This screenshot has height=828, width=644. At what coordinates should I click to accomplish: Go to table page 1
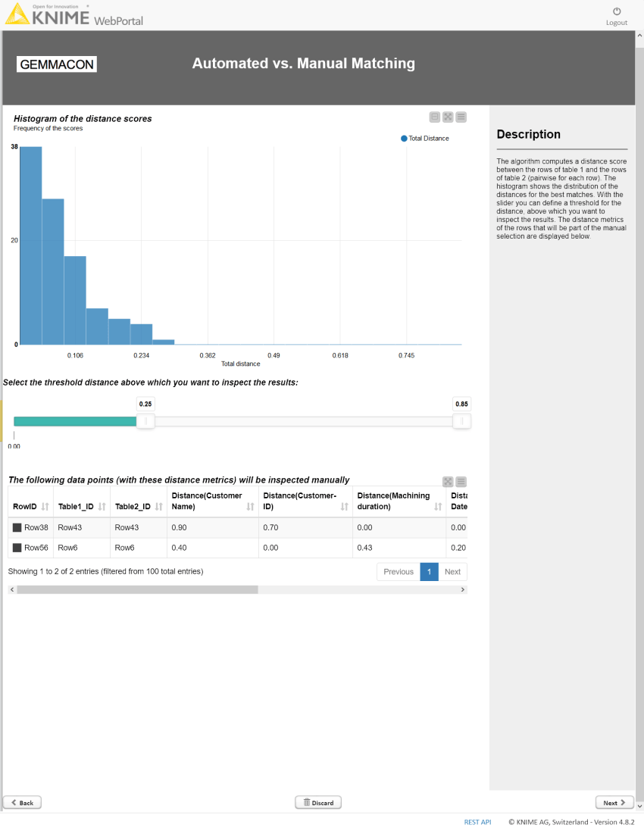click(429, 572)
